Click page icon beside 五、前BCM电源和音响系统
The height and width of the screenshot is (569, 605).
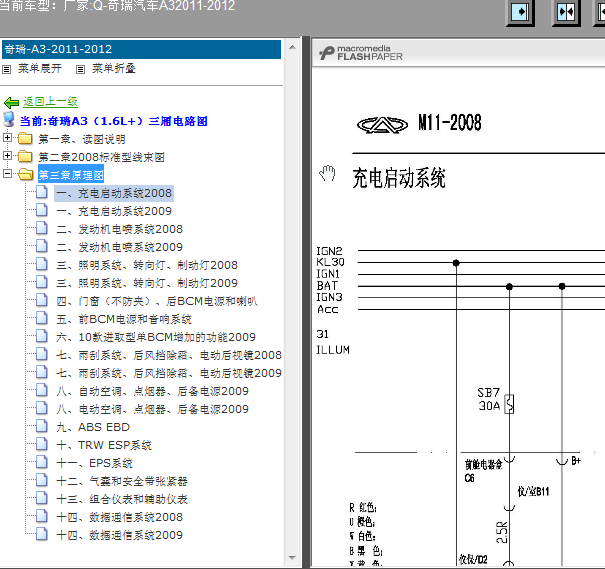(42, 318)
